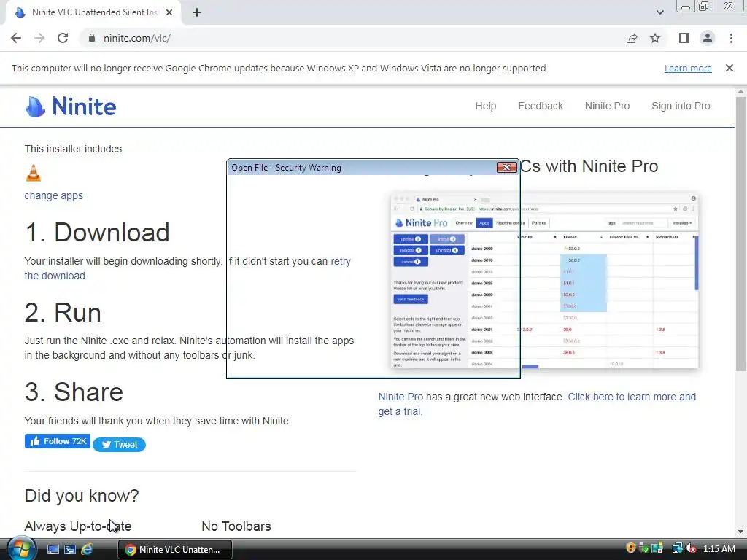Screen dimensions: 747x560
Task: Open the Chrome side panel icon
Action: pyautogui.click(x=684, y=38)
